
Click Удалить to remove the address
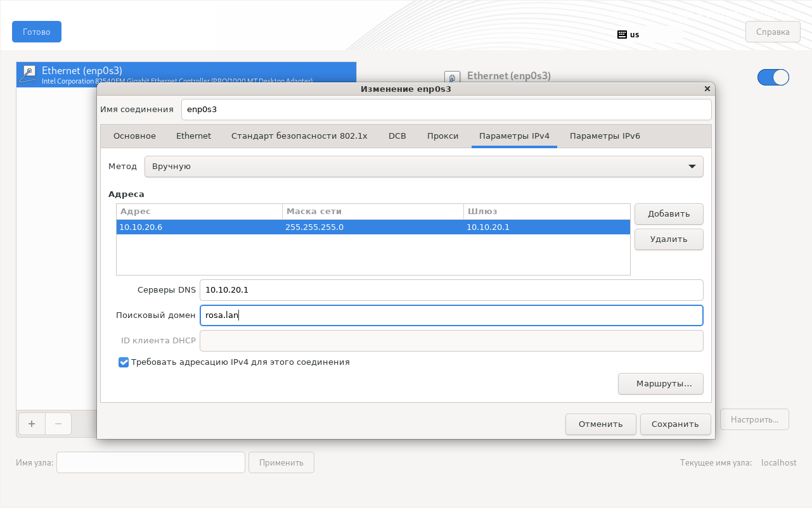668,239
